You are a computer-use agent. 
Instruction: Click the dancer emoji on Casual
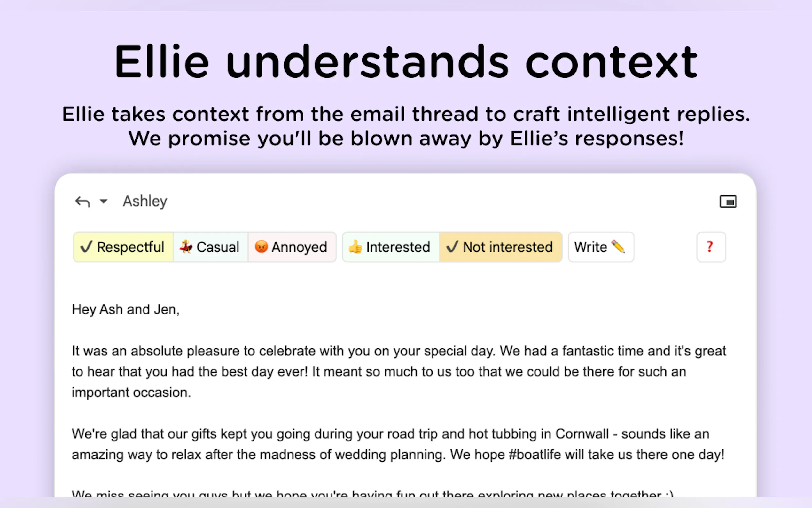[x=186, y=247]
